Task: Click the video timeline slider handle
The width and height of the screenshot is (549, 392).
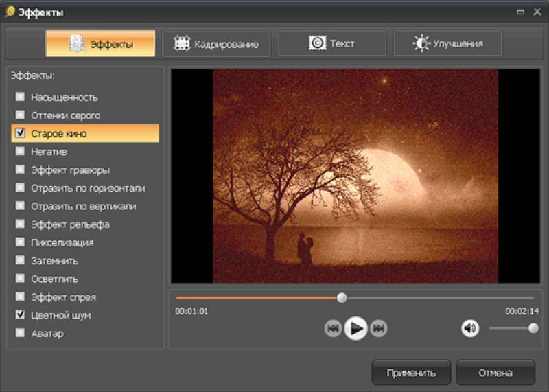Action: pyautogui.click(x=342, y=298)
